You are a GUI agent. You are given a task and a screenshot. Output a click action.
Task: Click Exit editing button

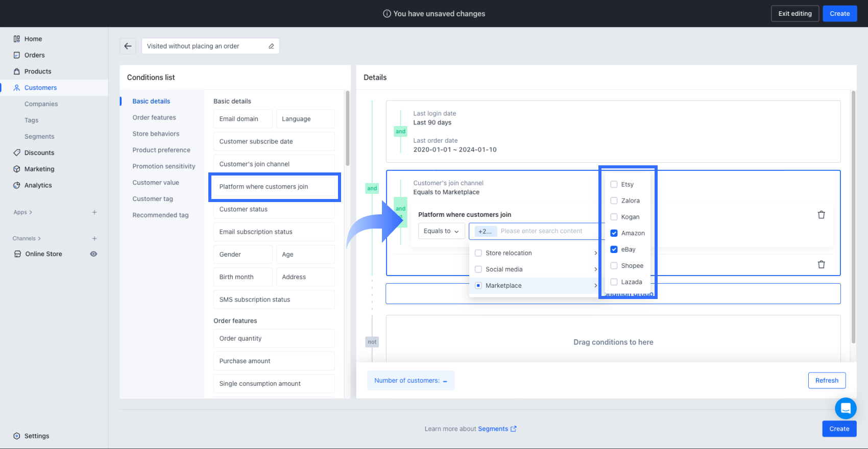tap(795, 14)
